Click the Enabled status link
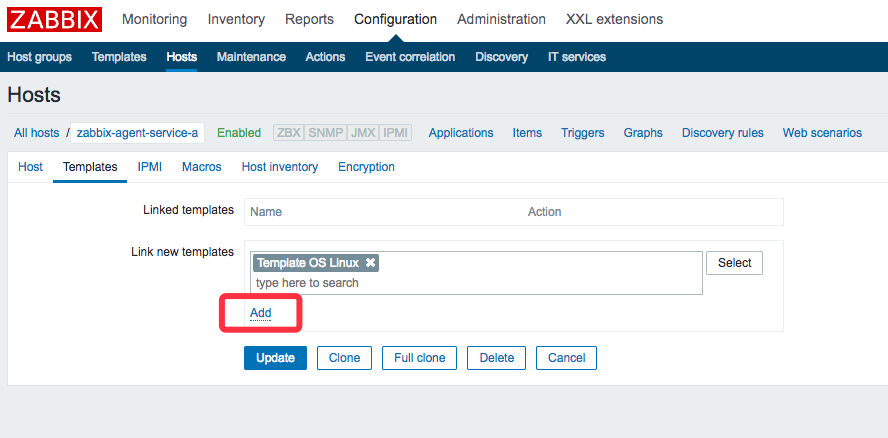Viewport: 888px width, 438px height. tap(239, 133)
